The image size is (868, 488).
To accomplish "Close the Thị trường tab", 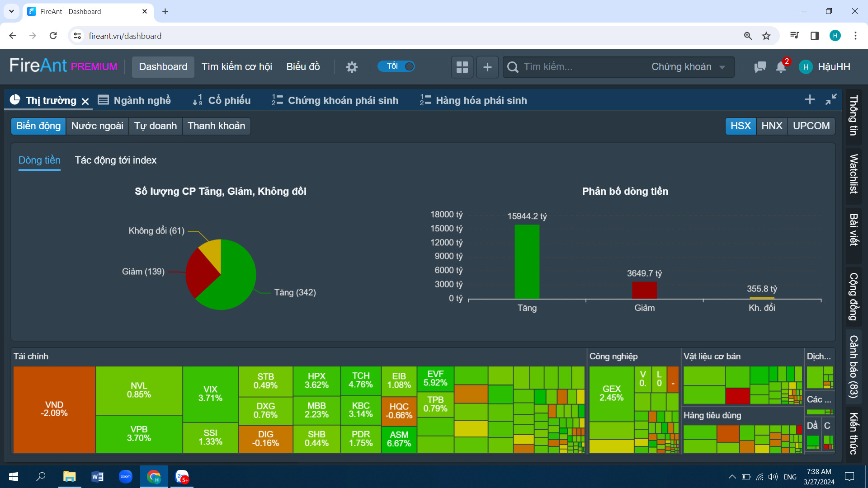I will [x=85, y=101].
